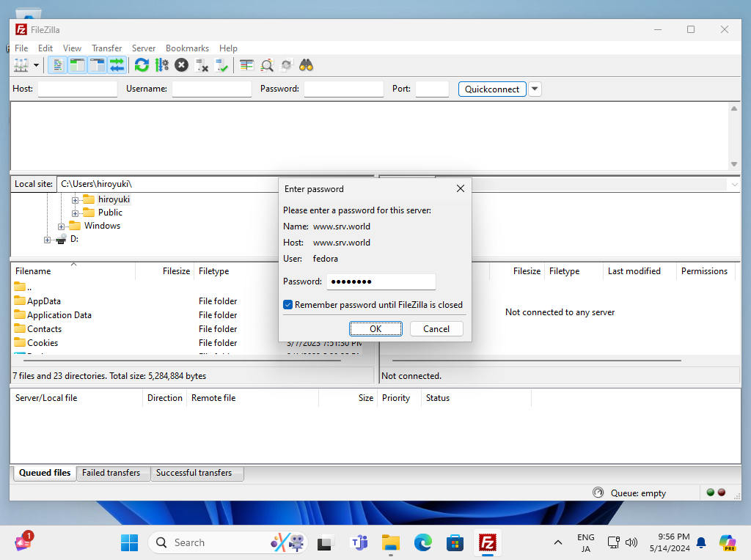Select the Windows folder in tree
The width and height of the screenshot is (751, 560).
pyautogui.click(x=102, y=226)
